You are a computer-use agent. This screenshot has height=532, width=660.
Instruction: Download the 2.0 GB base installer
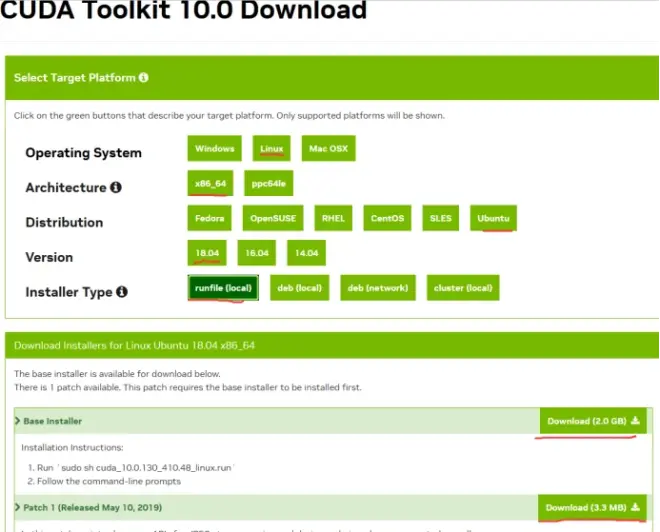pos(593,420)
